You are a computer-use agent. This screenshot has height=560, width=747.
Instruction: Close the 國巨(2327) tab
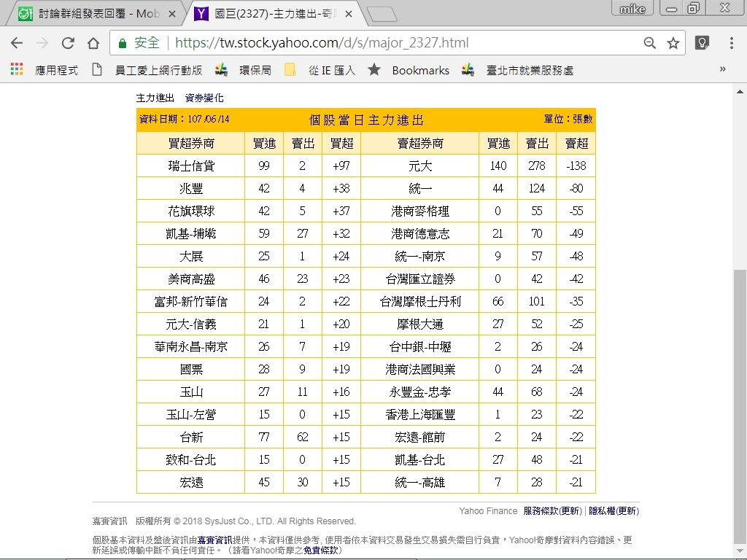[349, 15]
